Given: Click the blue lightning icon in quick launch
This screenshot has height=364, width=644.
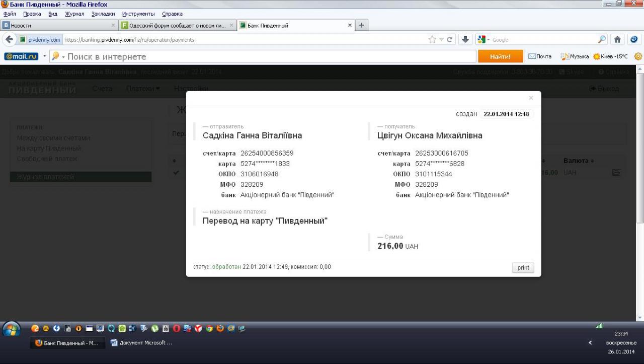Looking at the screenshot, I should coord(56,328).
